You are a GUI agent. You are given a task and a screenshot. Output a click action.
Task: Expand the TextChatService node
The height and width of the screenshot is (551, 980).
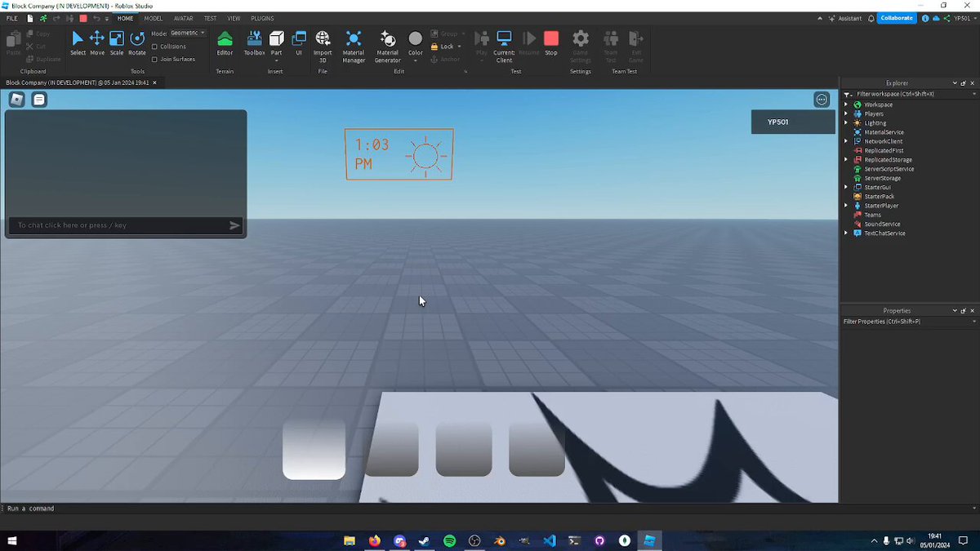point(846,233)
